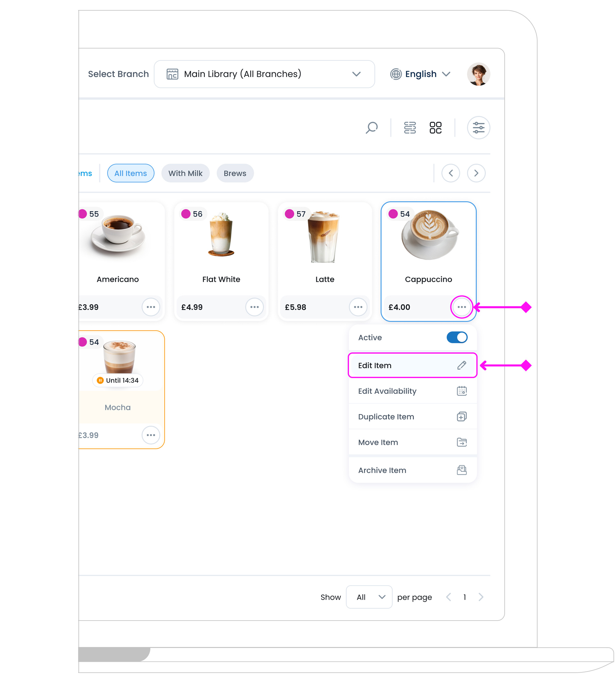This screenshot has height=683, width=616.
Task: Click the search magnifier icon
Action: [x=371, y=127]
